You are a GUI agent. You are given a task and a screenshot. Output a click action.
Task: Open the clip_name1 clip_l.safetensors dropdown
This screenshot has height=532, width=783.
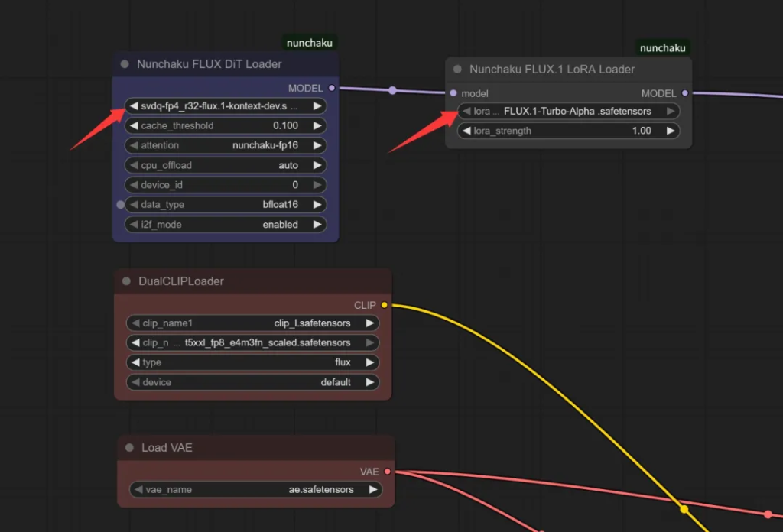point(252,323)
